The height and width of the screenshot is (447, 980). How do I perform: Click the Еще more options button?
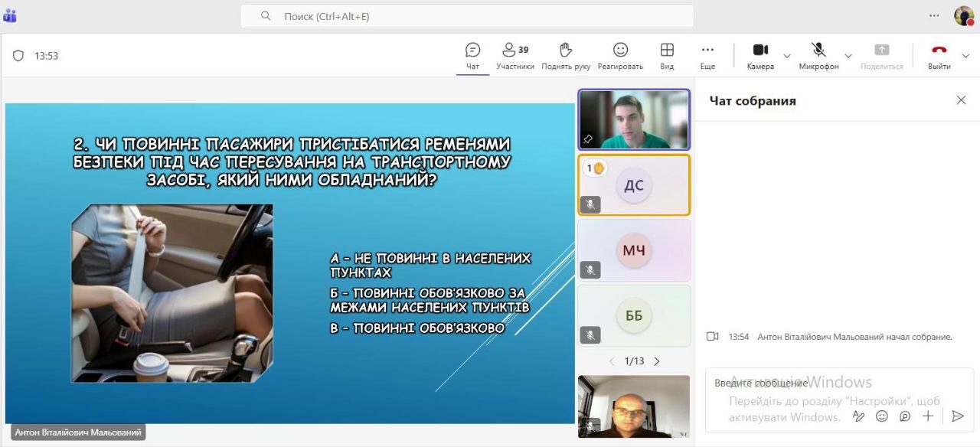click(707, 55)
